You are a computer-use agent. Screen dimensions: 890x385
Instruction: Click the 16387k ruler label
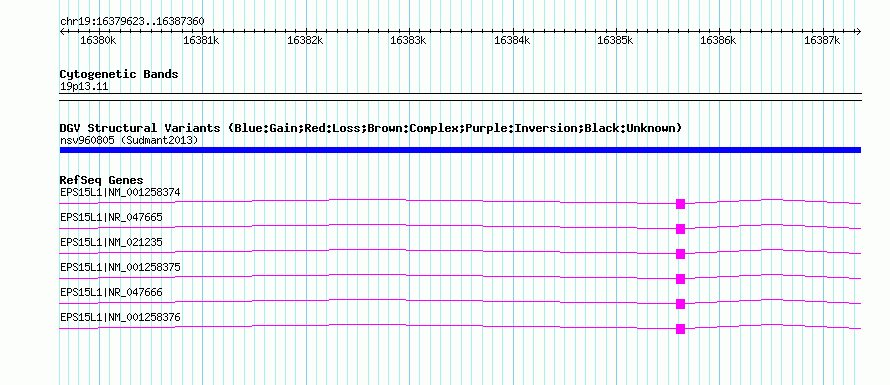(x=822, y=40)
